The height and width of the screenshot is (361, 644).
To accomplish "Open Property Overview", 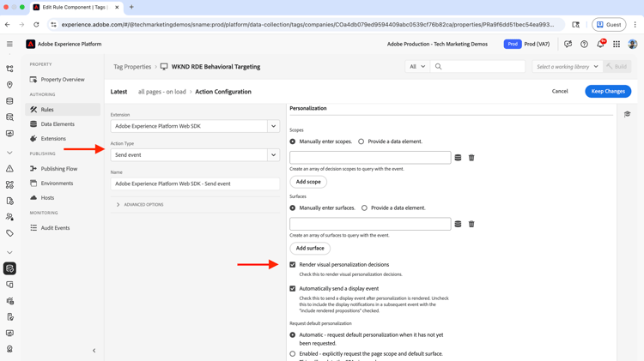I will coord(63,80).
